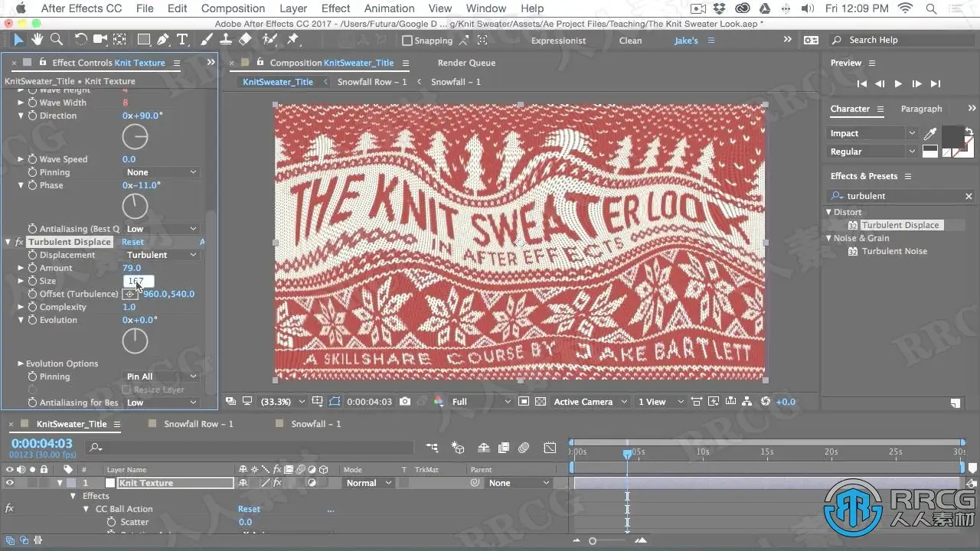980x551 pixels.
Task: Select the Hand tool in the toolbar
Action: pos(38,40)
